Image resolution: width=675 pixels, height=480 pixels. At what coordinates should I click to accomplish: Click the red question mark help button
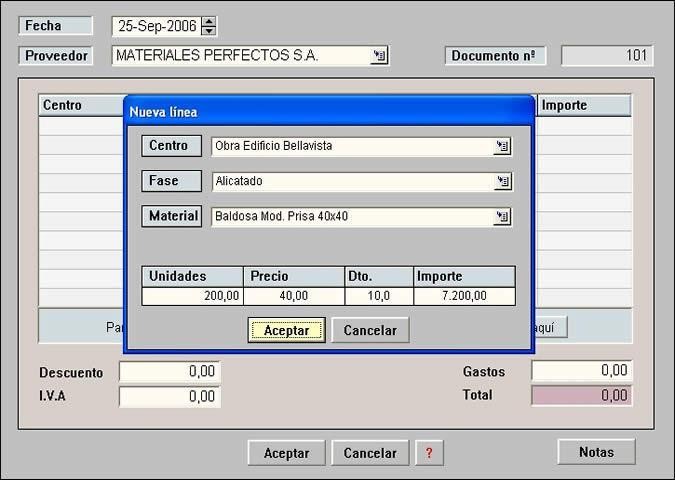coord(429,453)
